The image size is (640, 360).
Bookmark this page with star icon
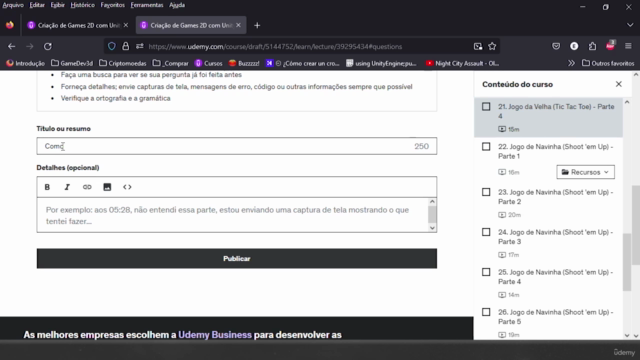[492, 47]
